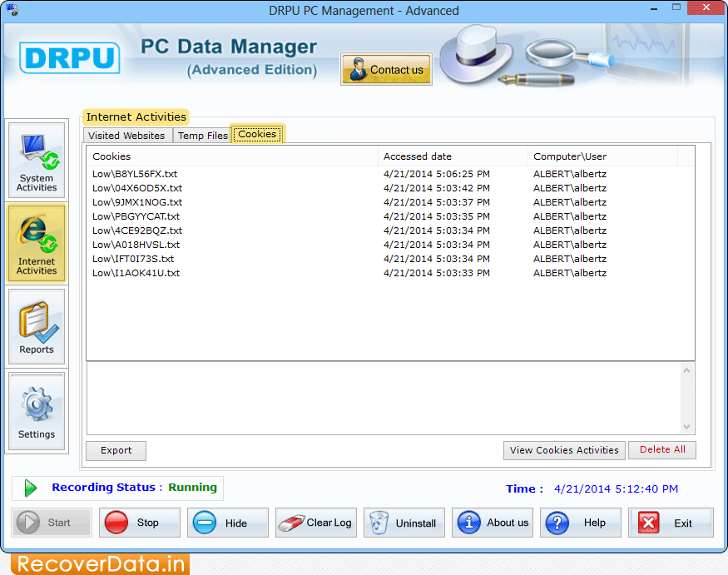Click accessed date 4/21/2014 5:03:42 PM
The image size is (728, 575).
point(437,188)
